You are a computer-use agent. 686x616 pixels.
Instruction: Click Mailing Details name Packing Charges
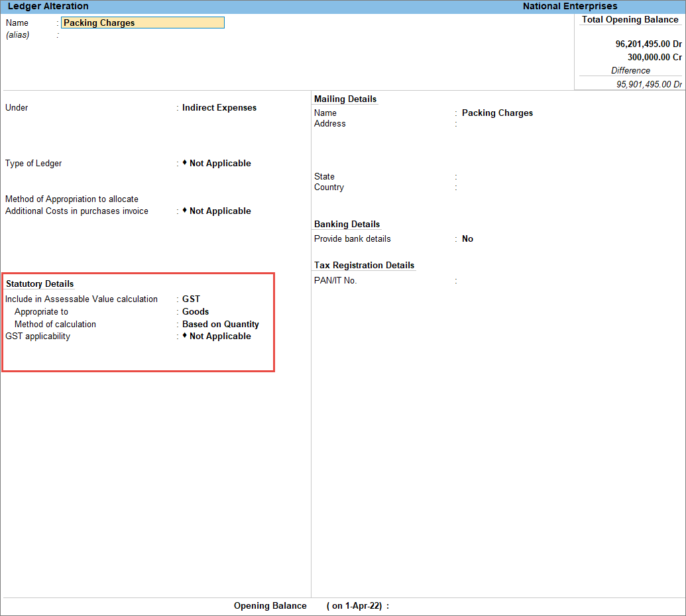tap(498, 113)
